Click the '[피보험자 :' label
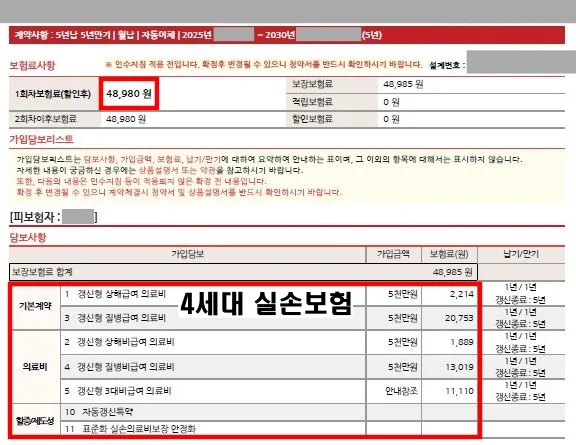Image resolution: width=576 pixels, height=445 pixels. pos(35,217)
